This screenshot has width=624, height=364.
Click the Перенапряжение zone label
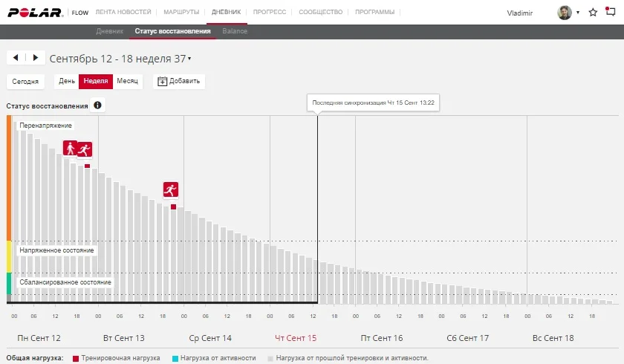46,126
